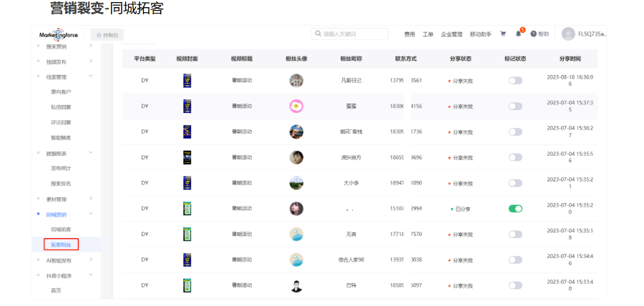Image resolution: width=644 pixels, height=306 pixels.
Task: Open video cover thumbnail in 无言 row
Action: [x=187, y=235]
